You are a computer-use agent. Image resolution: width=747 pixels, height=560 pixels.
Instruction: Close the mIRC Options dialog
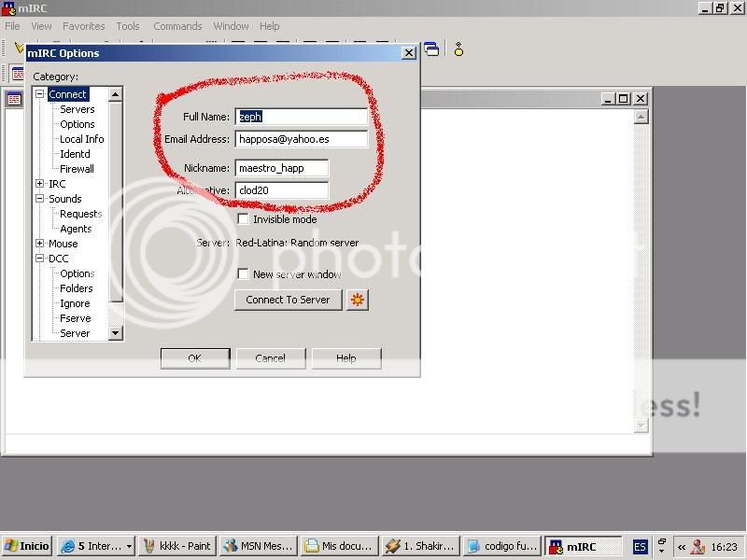tap(409, 53)
